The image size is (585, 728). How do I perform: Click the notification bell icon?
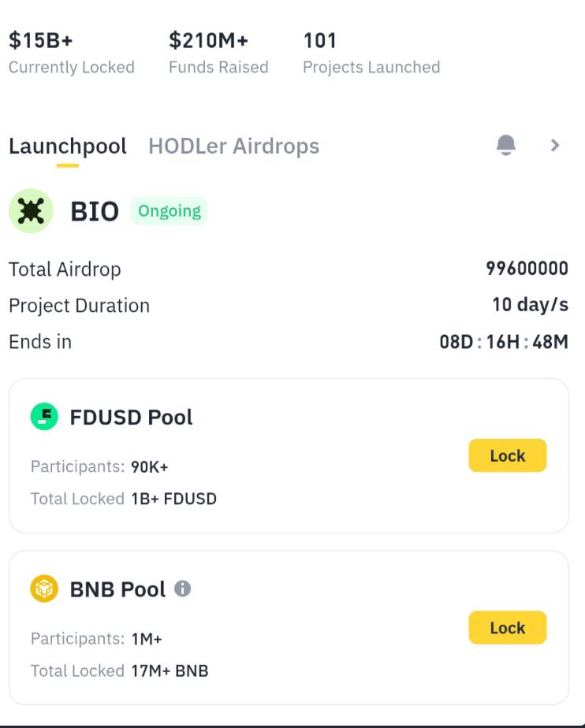(506, 145)
